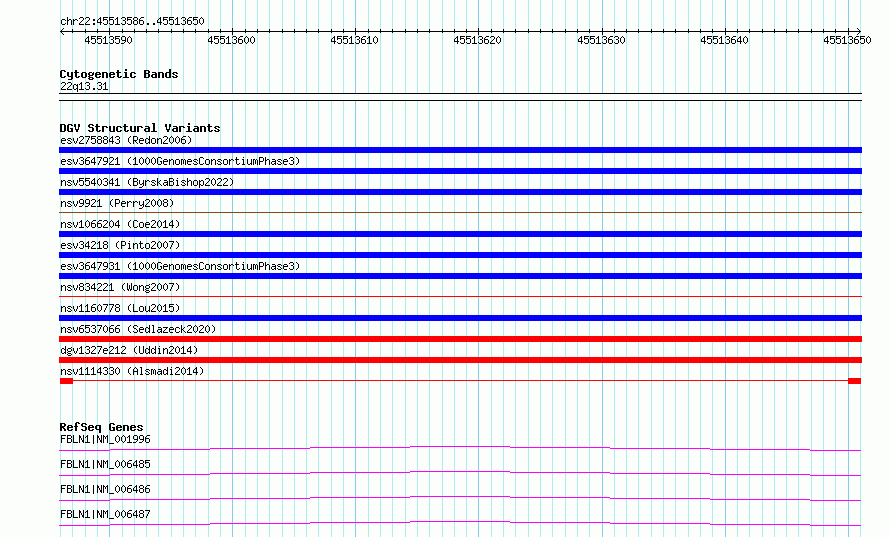Click the Cytogenetic Bands track title
890x537 pixels.
(119, 74)
